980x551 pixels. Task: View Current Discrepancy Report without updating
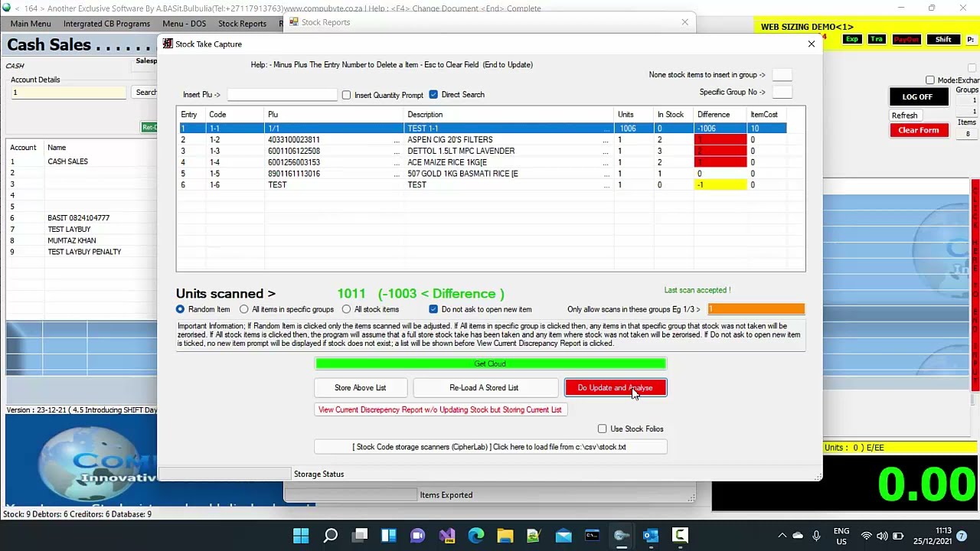[x=440, y=410]
